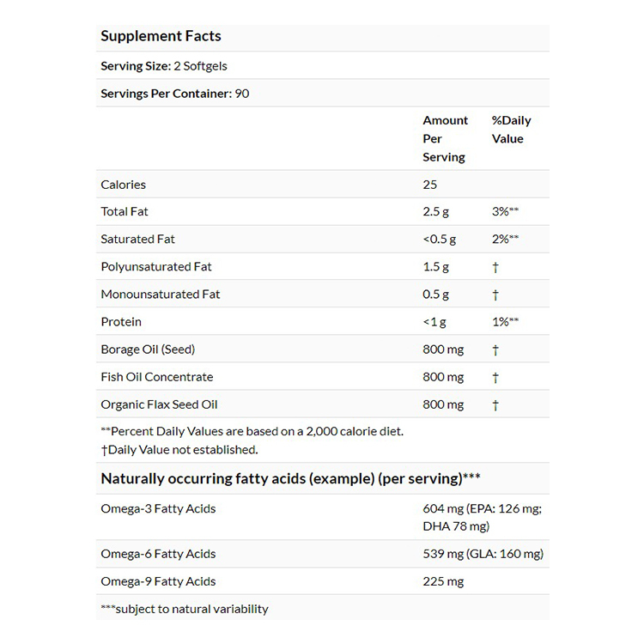
Task: Select the Omega-3 Fatty Acids label
Action: point(158,509)
